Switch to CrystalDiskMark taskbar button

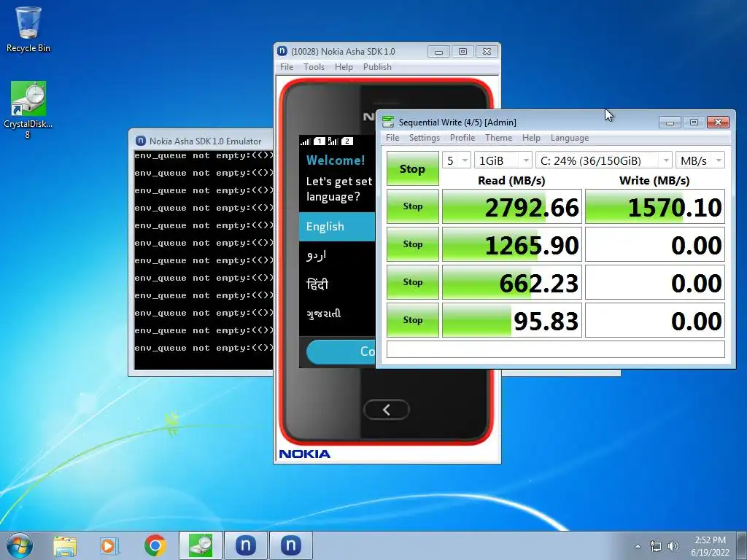click(x=201, y=545)
